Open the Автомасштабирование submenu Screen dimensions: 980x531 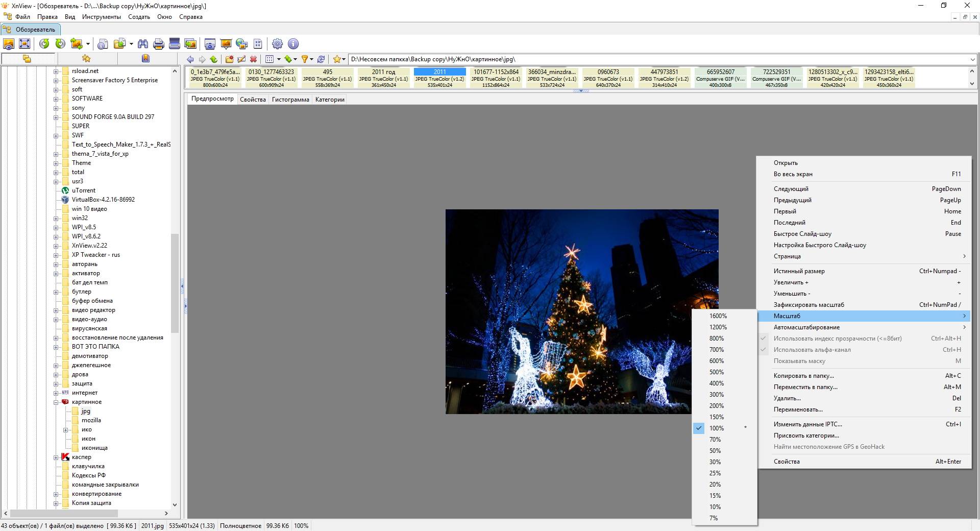[x=864, y=327]
